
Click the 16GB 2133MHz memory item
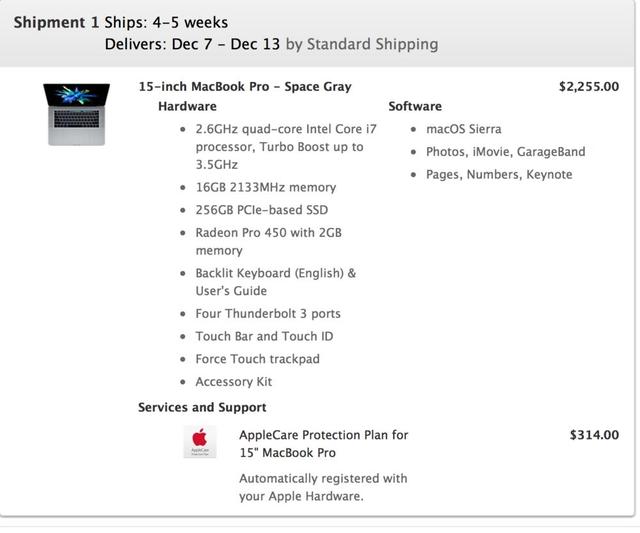tap(266, 187)
